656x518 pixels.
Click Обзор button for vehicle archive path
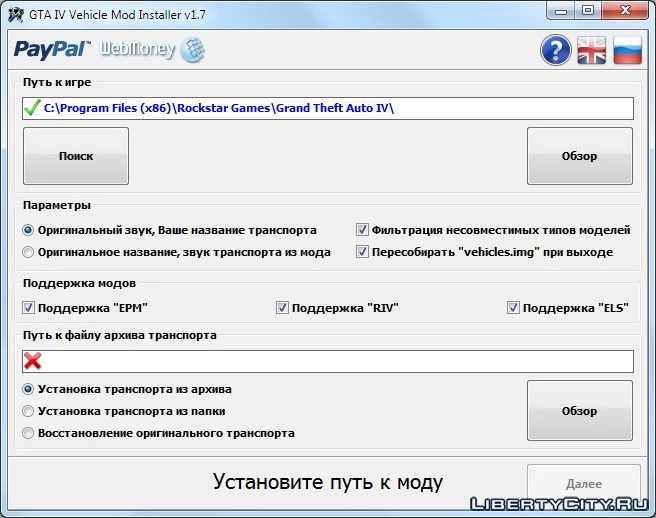(x=579, y=410)
